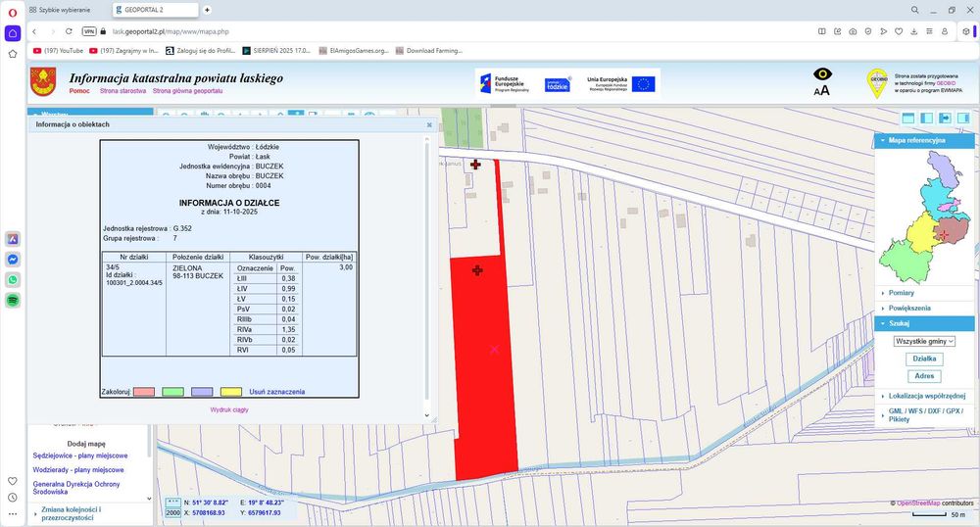Choose the yellow Zakoloruj color swatch
Image resolution: width=980 pixels, height=527 pixels.
tap(230, 392)
